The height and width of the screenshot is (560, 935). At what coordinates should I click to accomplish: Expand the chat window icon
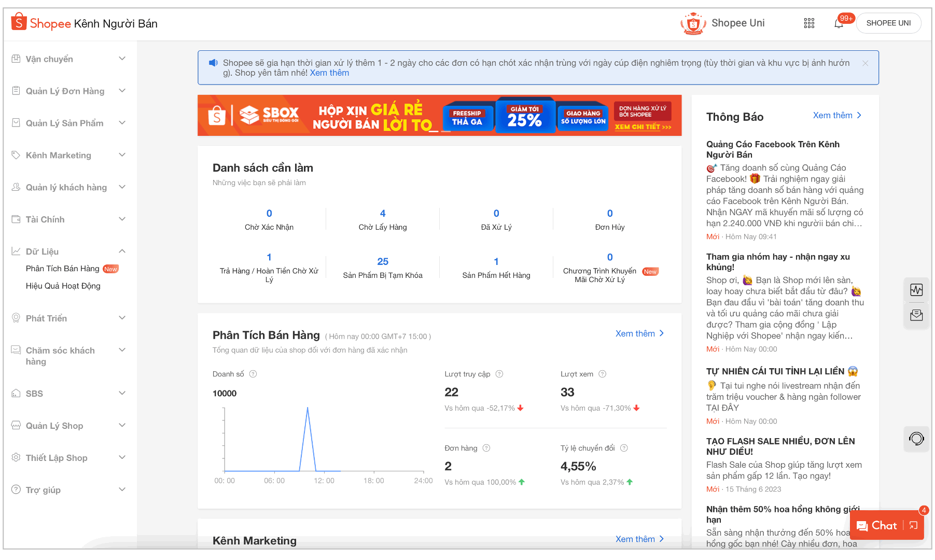tap(914, 525)
